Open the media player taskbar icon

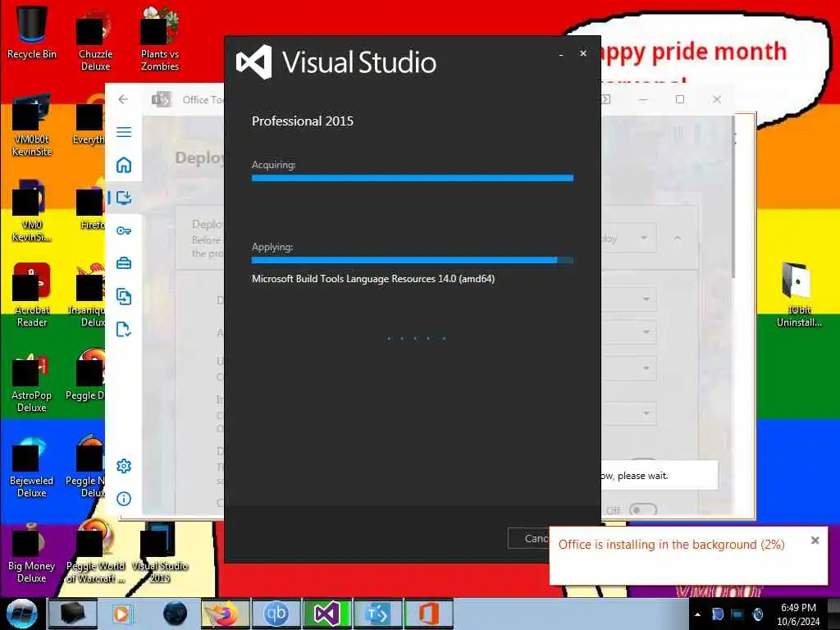click(121, 614)
